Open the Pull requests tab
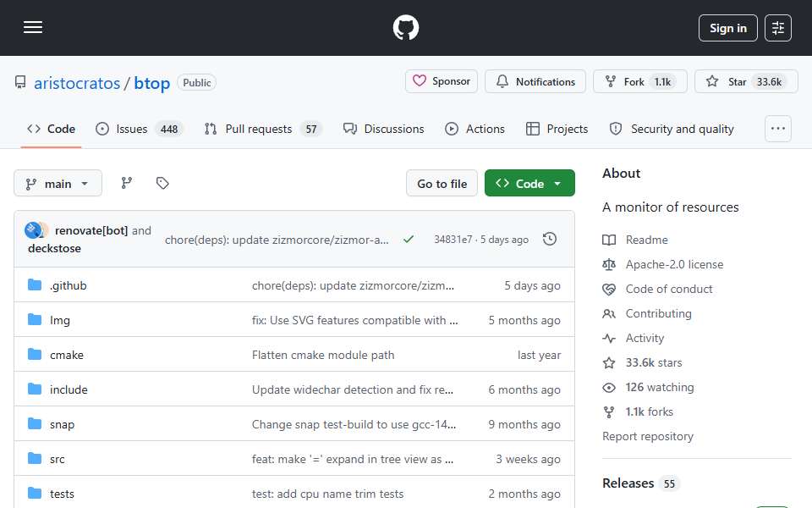 pos(263,129)
